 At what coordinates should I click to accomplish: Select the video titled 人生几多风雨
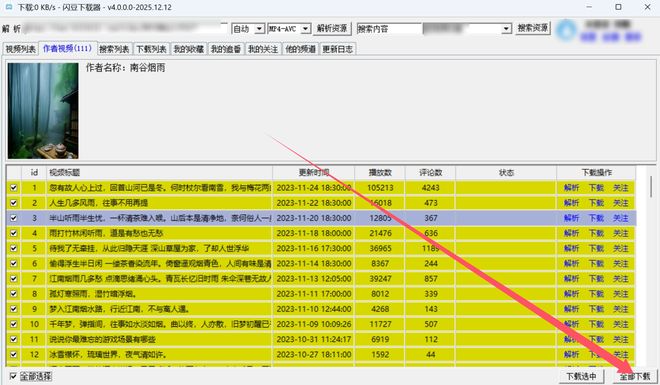coord(98,203)
